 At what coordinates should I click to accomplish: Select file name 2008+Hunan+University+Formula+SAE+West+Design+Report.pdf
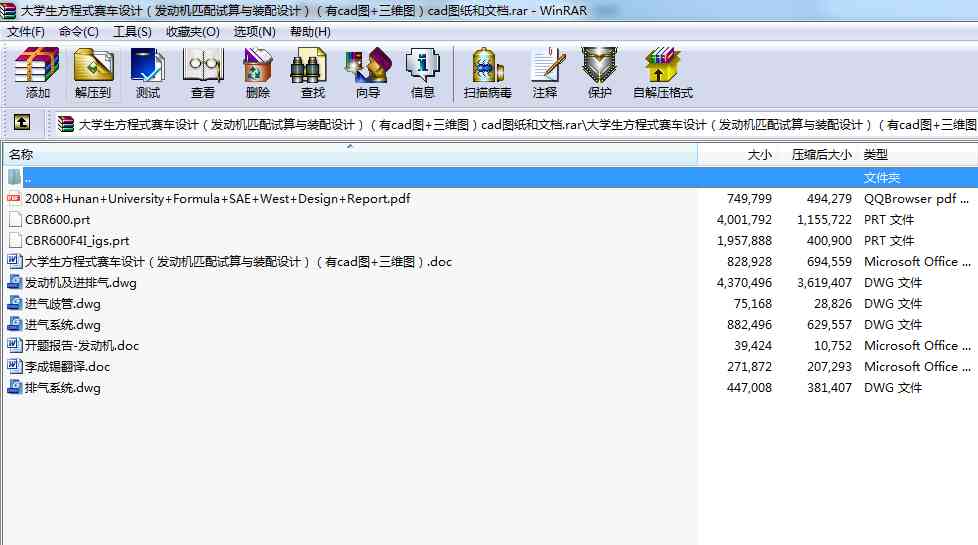218,198
